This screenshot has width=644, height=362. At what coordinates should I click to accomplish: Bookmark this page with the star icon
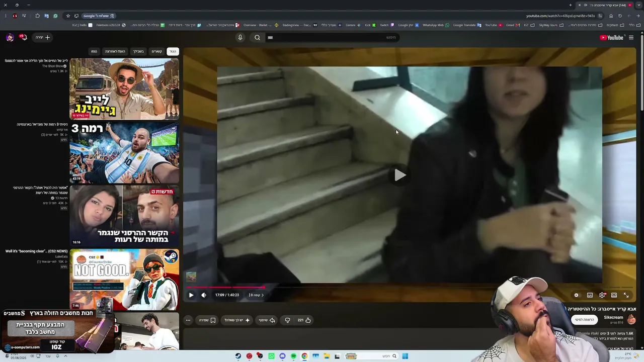[x=68, y=16]
